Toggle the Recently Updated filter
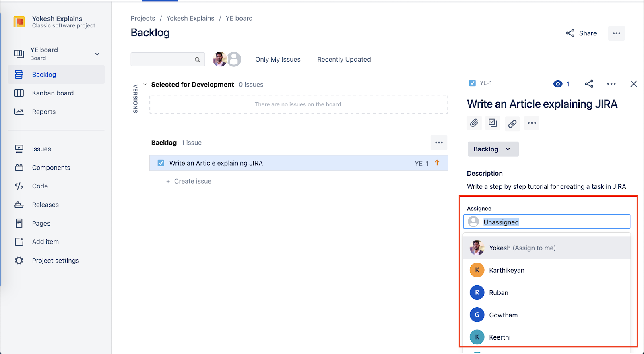The height and width of the screenshot is (354, 644). 344,59
